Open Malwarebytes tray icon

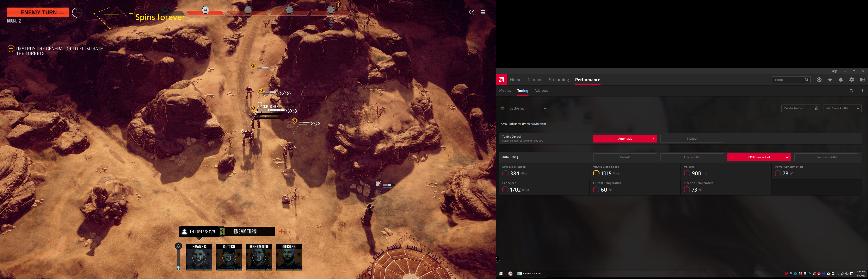(823, 274)
